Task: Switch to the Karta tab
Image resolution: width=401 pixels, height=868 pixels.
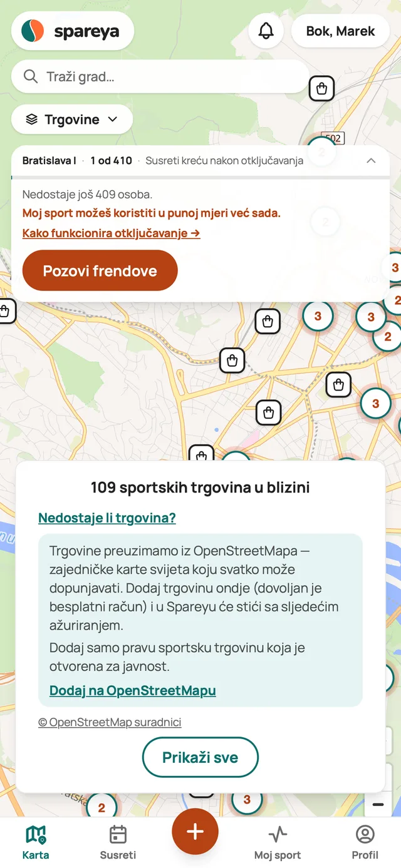Action: (x=36, y=842)
